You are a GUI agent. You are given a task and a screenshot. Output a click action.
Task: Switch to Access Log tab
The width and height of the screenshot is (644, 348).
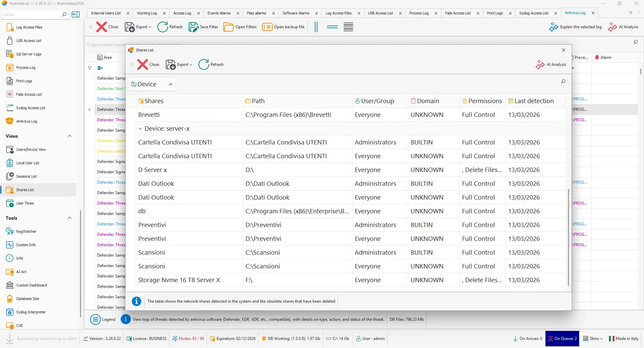(182, 13)
